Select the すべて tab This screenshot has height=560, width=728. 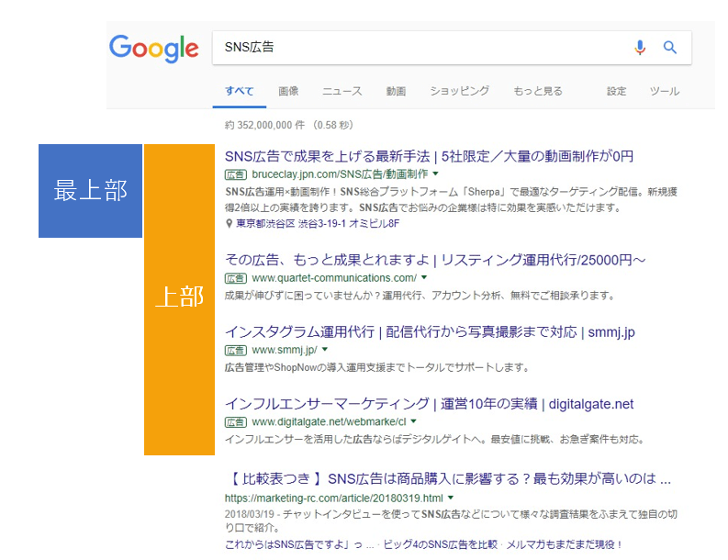tap(240, 92)
